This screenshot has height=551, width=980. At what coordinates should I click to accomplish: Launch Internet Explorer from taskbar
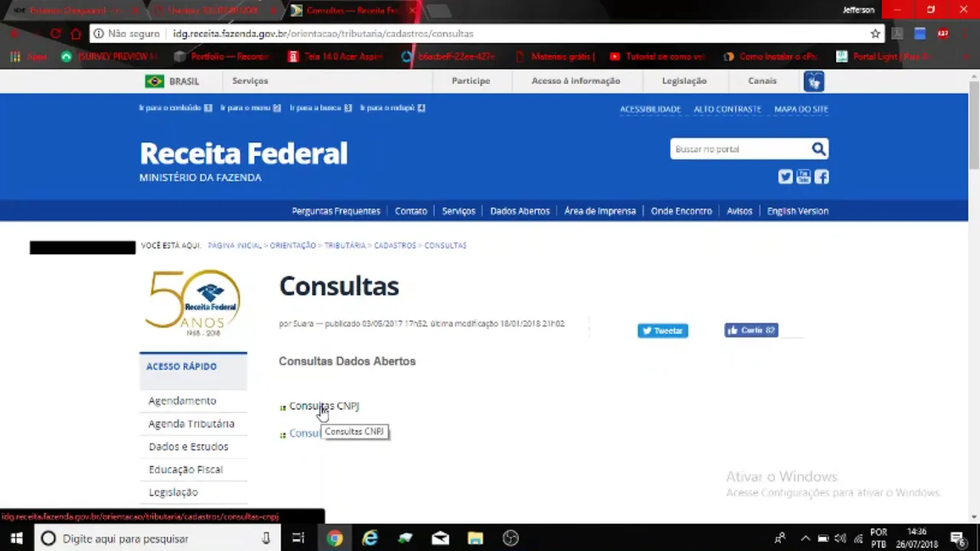point(370,539)
